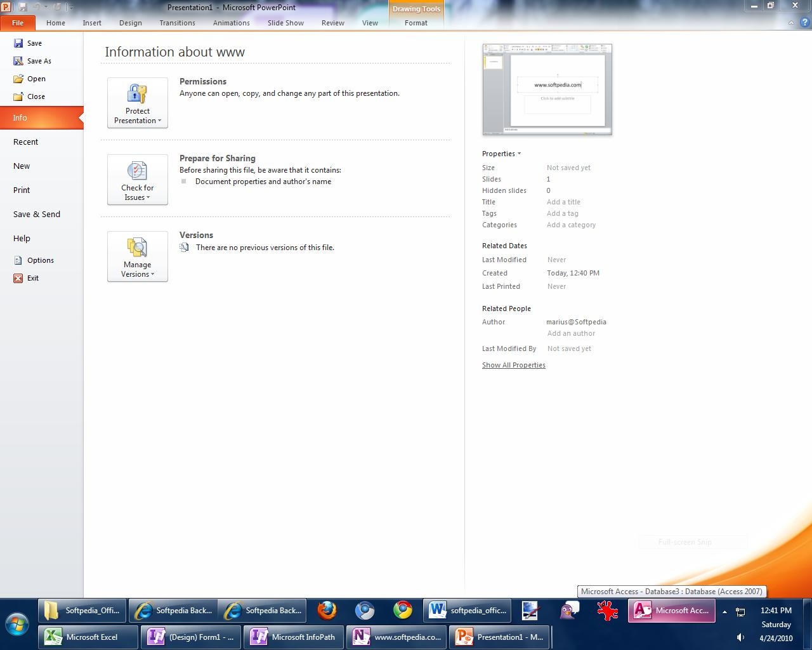Click the Save icon in Backstage menu
Image resolution: width=812 pixels, height=650 pixels.
pos(18,43)
